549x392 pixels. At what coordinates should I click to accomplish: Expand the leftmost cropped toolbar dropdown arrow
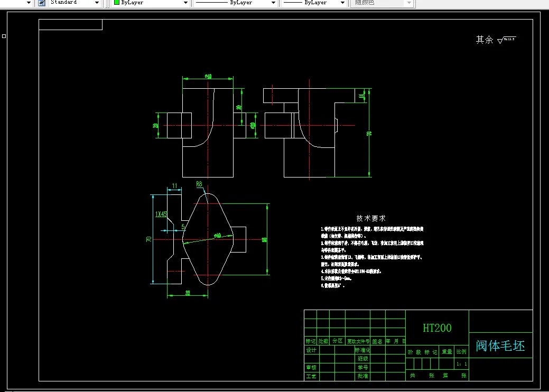coord(29,3)
